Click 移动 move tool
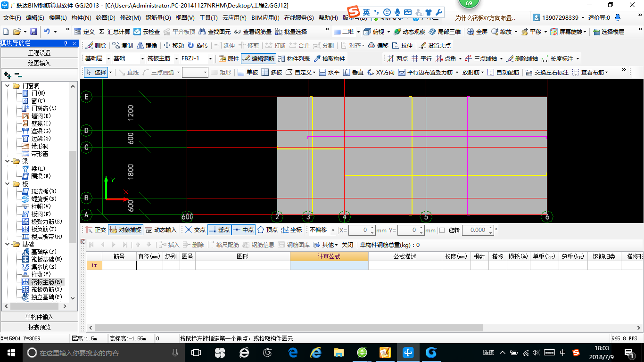 pyautogui.click(x=173, y=46)
